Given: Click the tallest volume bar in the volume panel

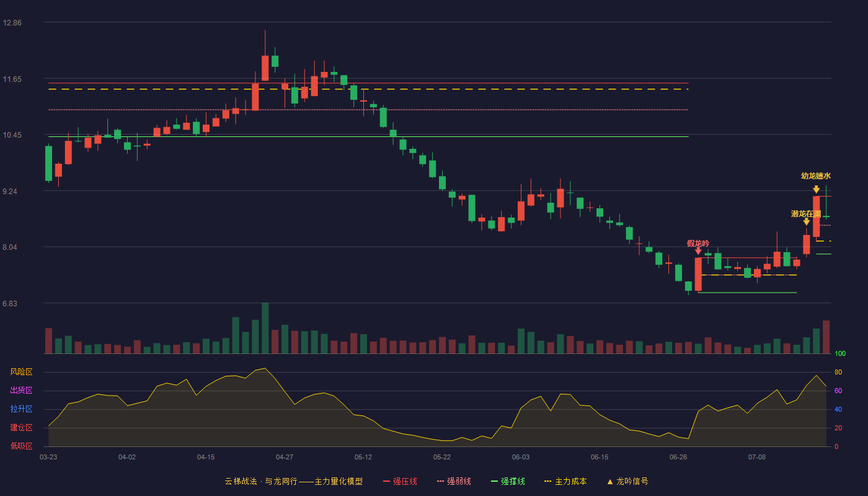Looking at the screenshot, I should tap(265, 328).
